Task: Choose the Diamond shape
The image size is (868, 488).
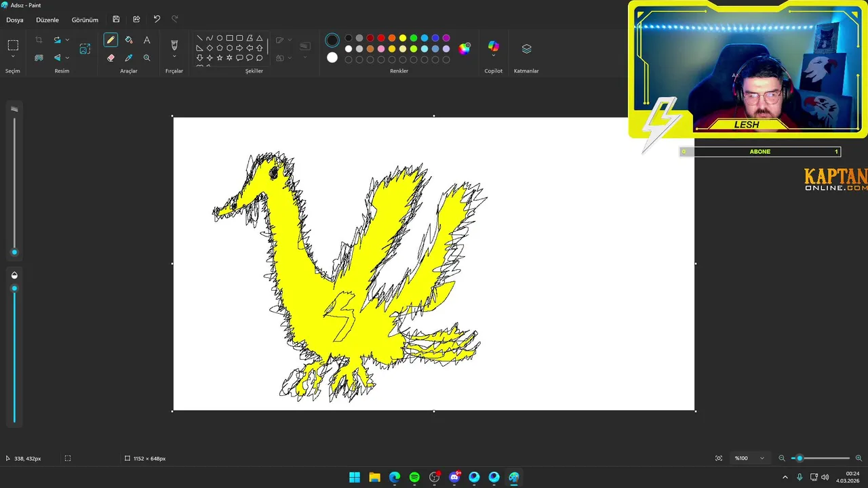Action: point(210,48)
